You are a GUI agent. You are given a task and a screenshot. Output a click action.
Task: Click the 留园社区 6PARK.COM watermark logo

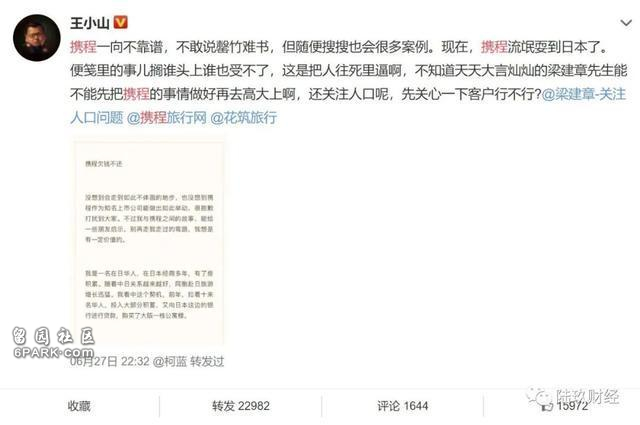click(x=53, y=343)
